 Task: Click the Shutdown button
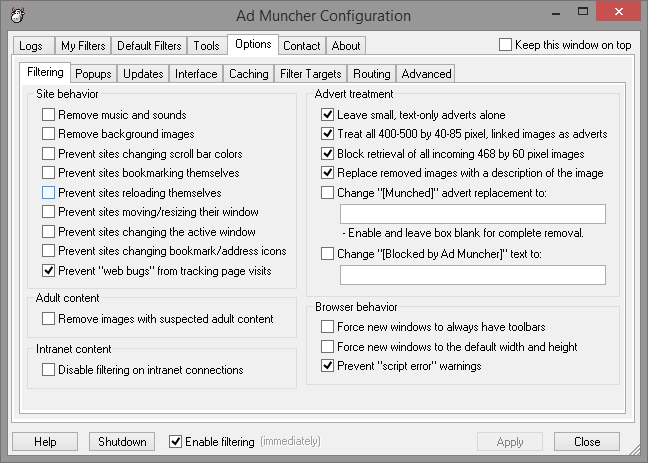(122, 442)
